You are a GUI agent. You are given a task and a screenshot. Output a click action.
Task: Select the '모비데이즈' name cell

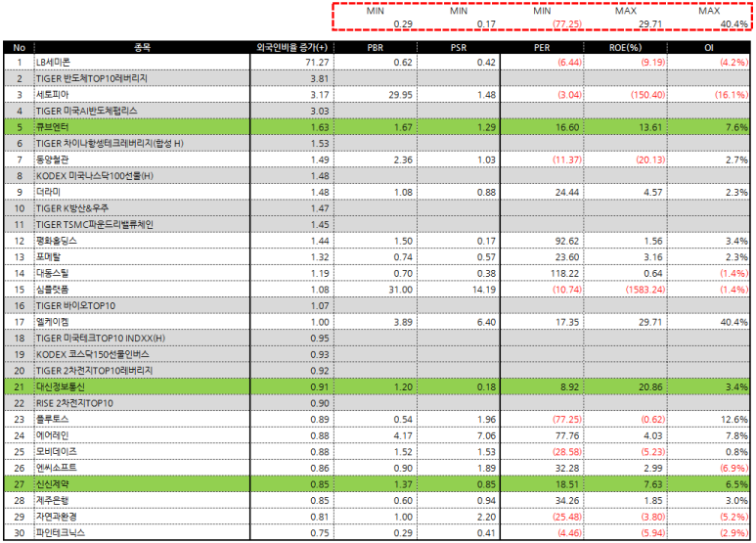coord(57,452)
